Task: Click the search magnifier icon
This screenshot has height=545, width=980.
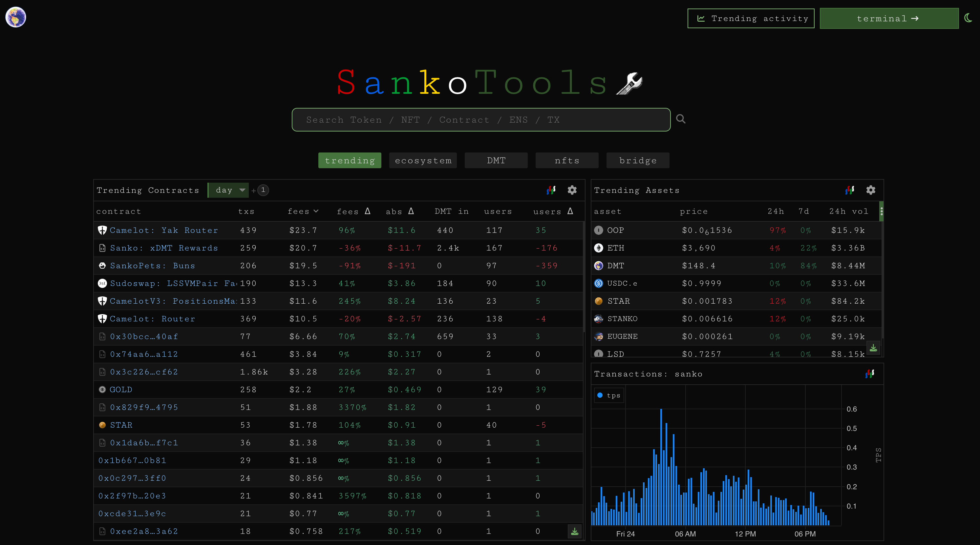Action: pyautogui.click(x=681, y=119)
